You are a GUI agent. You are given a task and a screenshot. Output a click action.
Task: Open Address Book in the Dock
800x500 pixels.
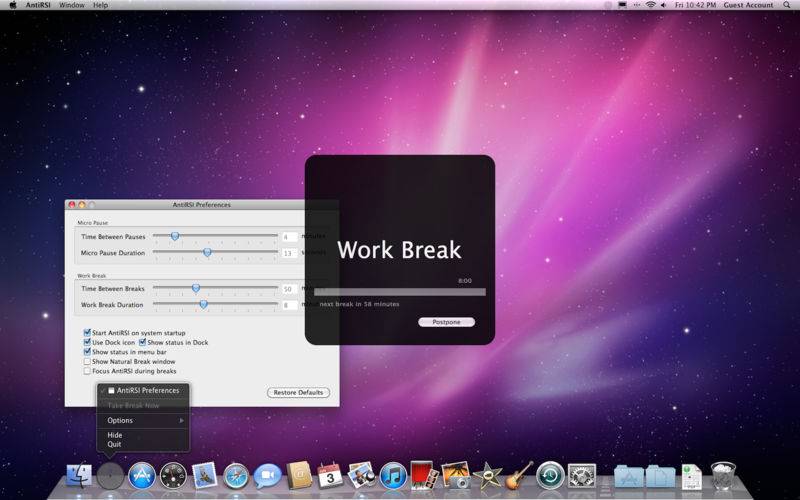coord(299,476)
